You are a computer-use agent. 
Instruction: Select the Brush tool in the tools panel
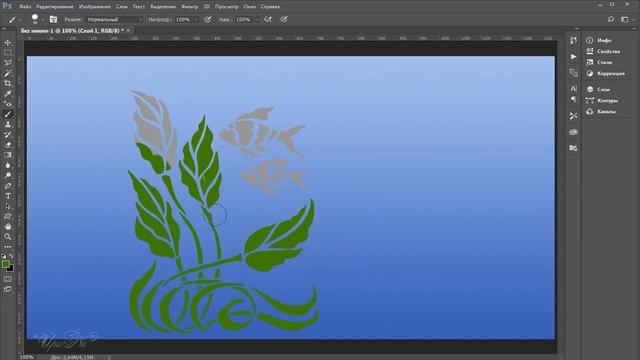coord(8,114)
